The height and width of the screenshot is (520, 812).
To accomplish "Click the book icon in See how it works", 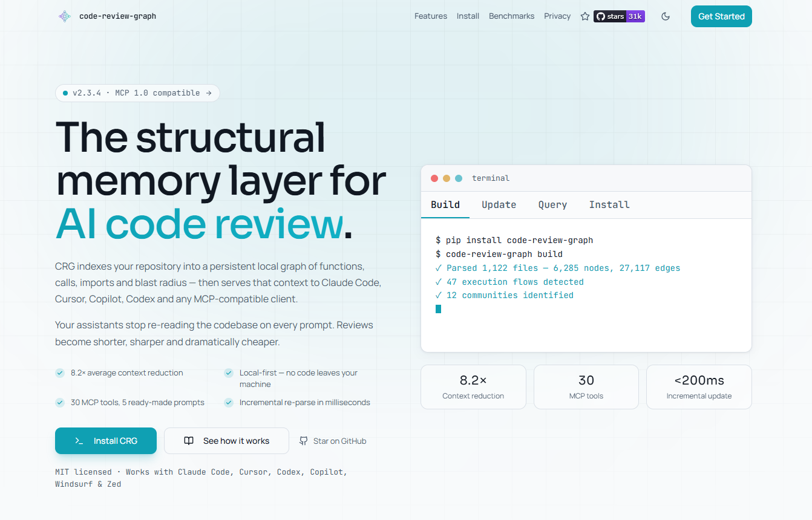I will 189,441.
